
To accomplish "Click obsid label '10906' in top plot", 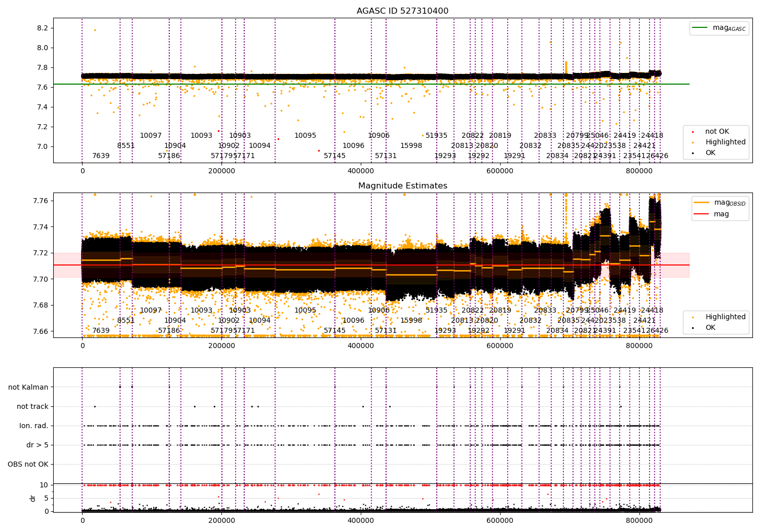I will pos(378,135).
